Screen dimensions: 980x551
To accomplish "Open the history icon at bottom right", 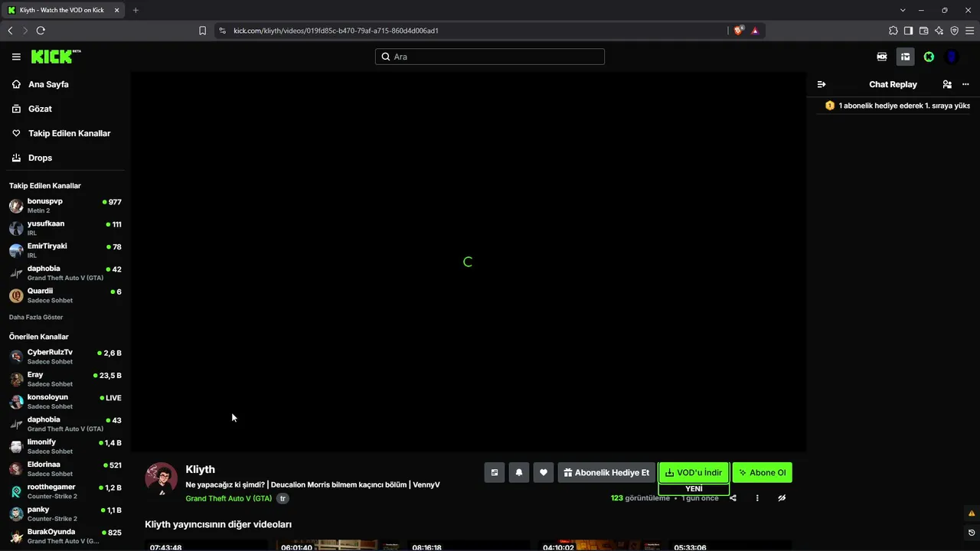I will (x=972, y=533).
